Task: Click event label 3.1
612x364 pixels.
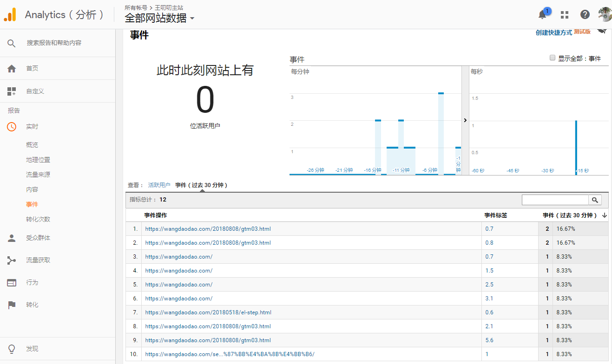Action: point(489,299)
